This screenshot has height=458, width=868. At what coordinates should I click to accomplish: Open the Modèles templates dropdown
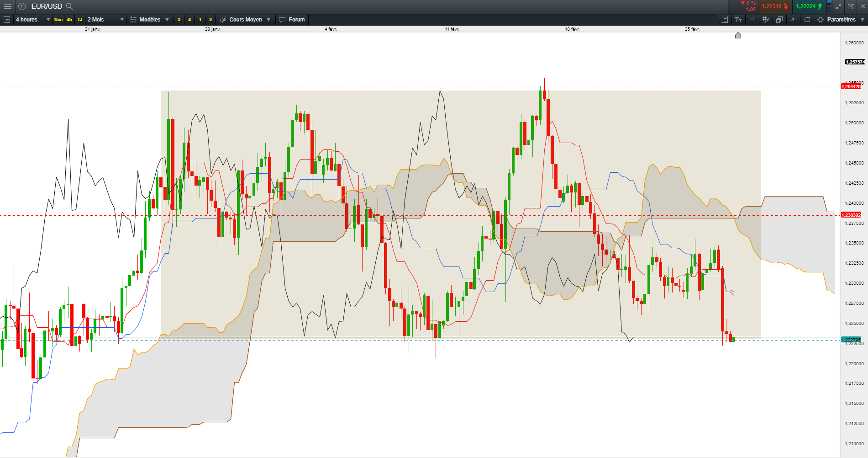pos(150,20)
